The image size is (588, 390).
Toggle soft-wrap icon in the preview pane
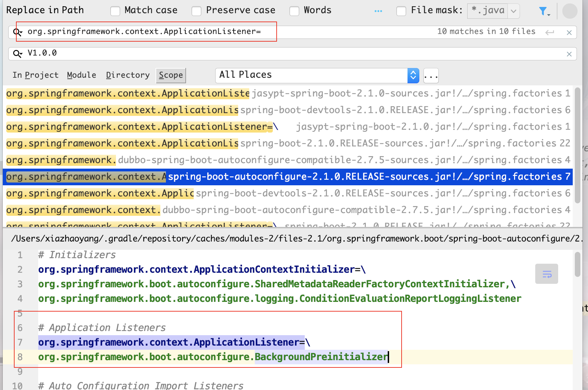click(547, 274)
